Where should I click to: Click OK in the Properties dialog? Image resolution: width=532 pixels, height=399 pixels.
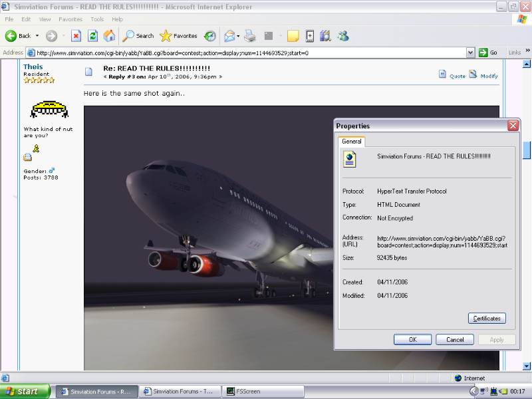[412, 339]
